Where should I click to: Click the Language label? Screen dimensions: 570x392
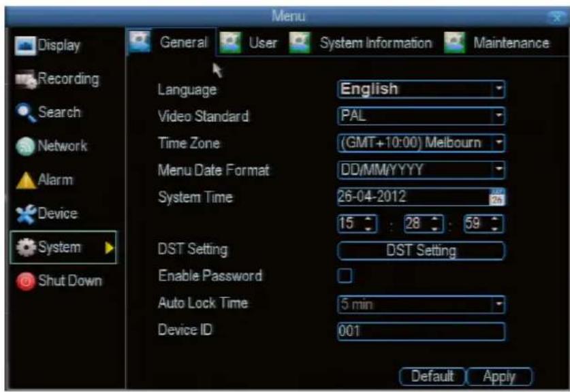(187, 90)
